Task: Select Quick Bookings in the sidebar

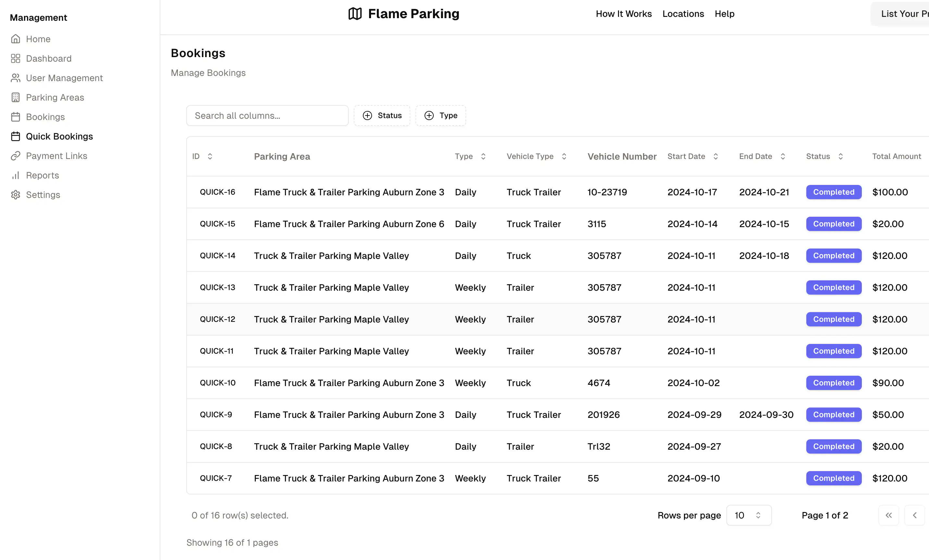Action: point(59,136)
